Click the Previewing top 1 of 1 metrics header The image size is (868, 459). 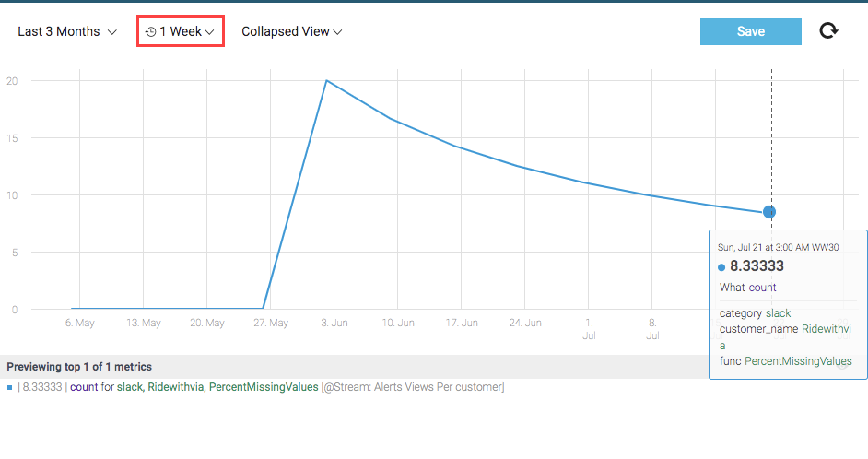click(79, 367)
